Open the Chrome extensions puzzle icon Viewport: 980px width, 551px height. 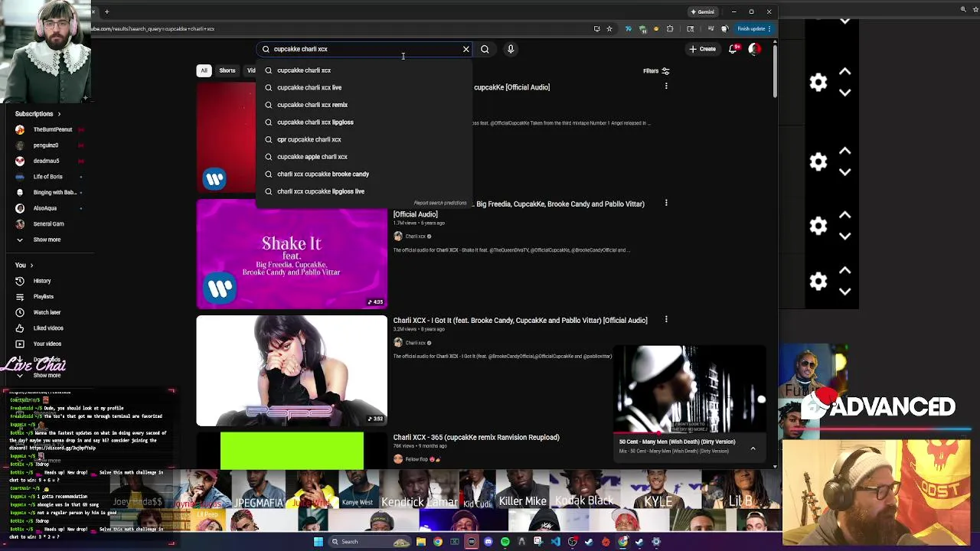click(x=670, y=28)
